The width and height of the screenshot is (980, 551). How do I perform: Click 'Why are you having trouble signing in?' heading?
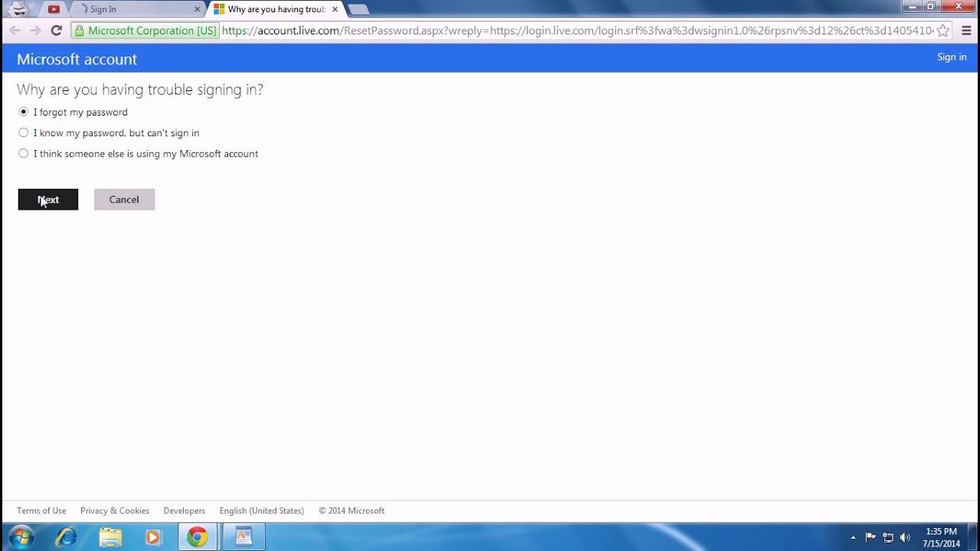point(140,90)
